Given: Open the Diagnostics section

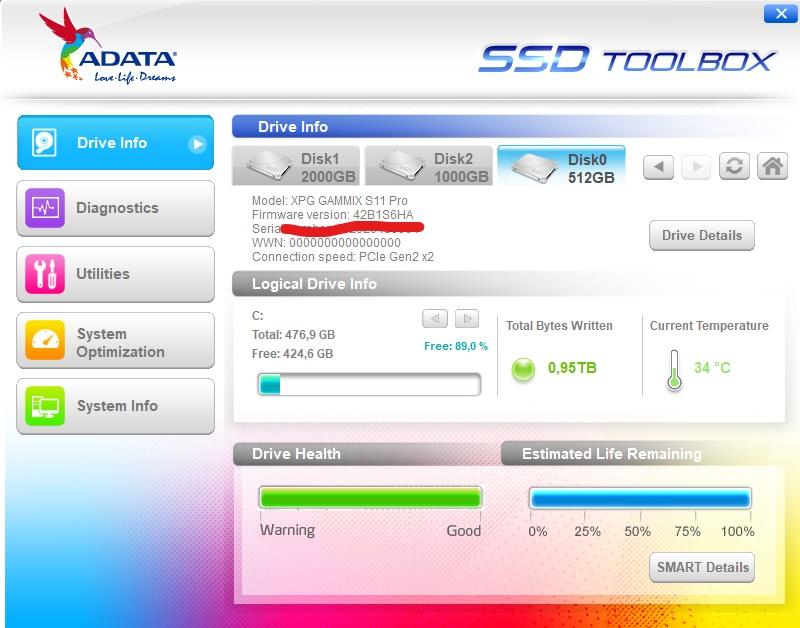Looking at the screenshot, I should point(115,208).
